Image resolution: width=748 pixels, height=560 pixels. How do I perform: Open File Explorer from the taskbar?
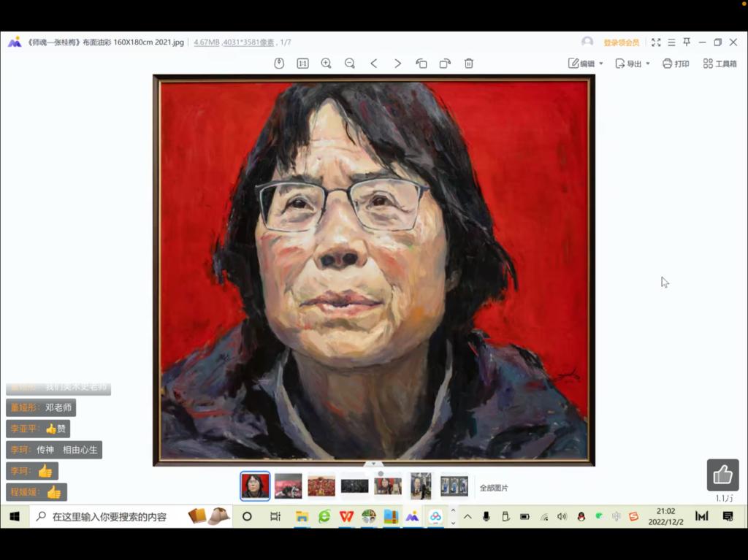302,516
